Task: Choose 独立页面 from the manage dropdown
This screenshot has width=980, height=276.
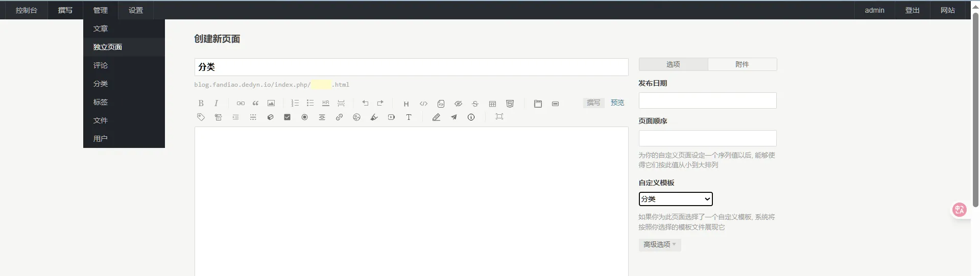Action: point(124,47)
